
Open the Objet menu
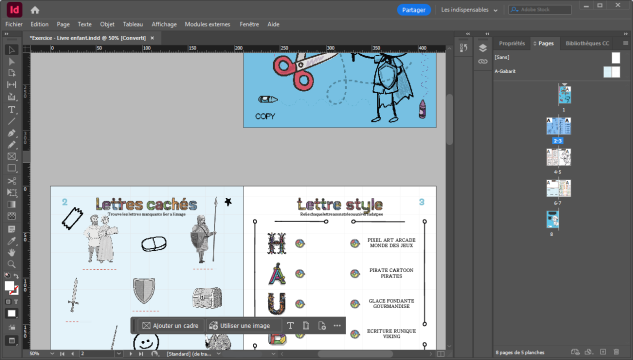pos(107,24)
